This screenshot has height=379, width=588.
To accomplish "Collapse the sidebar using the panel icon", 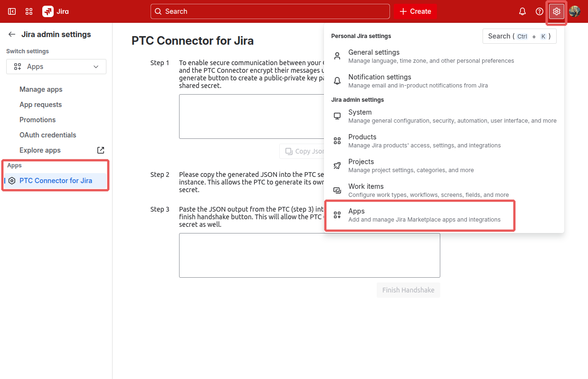I will (x=11, y=11).
